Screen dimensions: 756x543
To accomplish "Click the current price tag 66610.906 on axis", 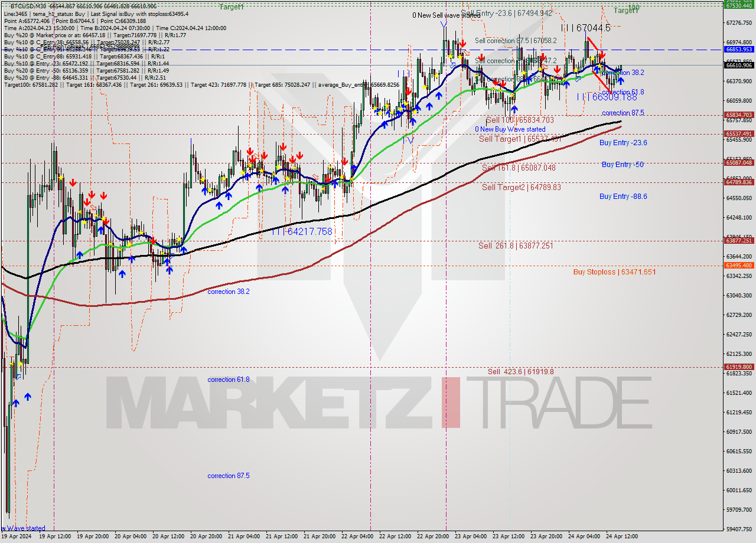I will point(739,65).
